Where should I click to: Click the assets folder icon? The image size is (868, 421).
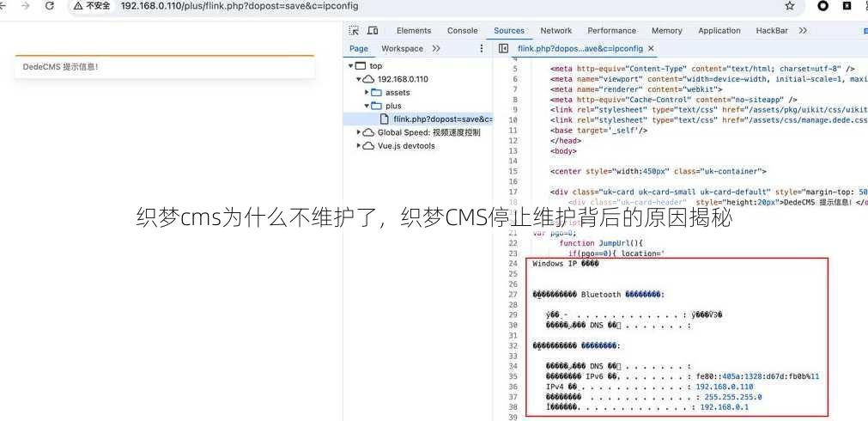coord(376,93)
